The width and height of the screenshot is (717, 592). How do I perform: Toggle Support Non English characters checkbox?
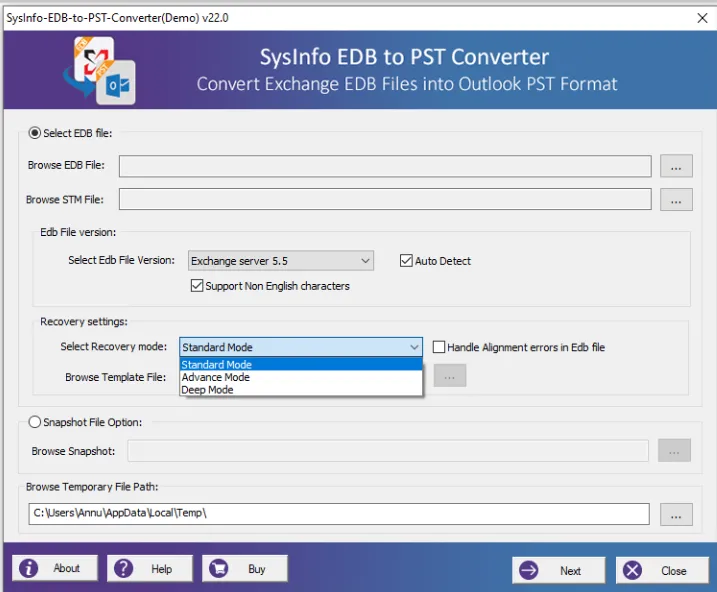[197, 286]
